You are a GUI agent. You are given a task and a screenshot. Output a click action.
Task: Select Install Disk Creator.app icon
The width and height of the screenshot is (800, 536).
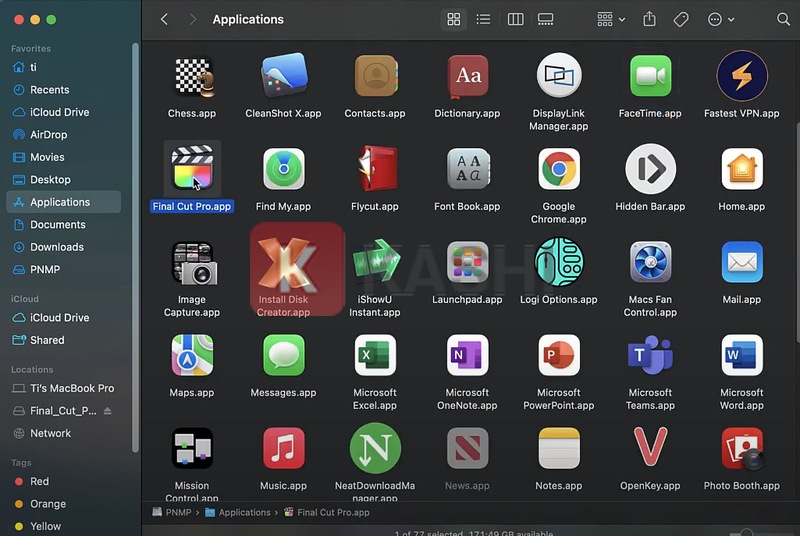pos(286,263)
